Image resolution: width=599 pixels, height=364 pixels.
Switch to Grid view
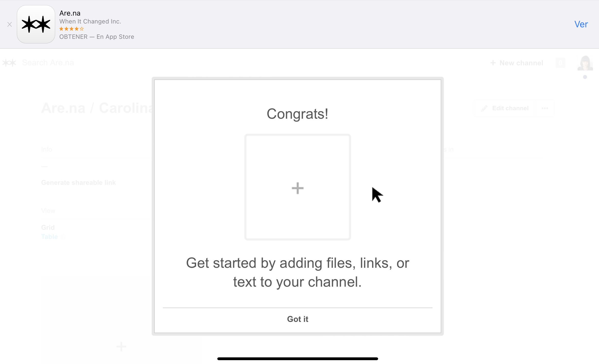click(48, 227)
